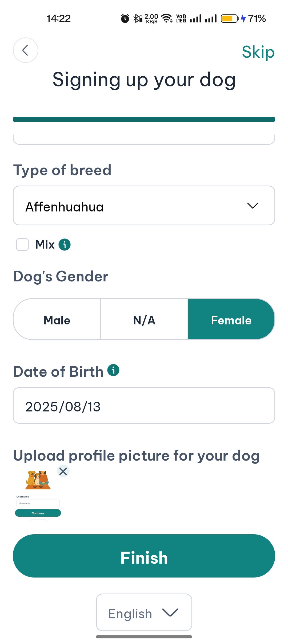This screenshot has height=644, width=288.
Task: Tap the battery indicator icon
Action: click(229, 19)
